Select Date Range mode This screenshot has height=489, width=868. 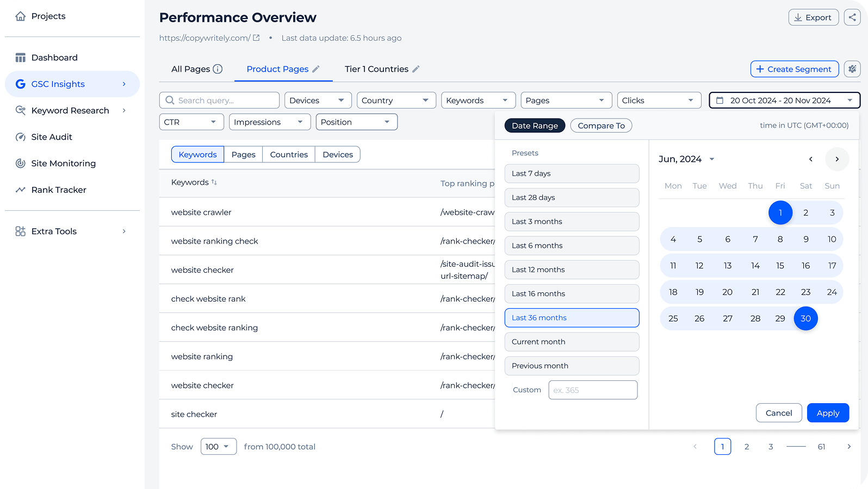tap(535, 126)
